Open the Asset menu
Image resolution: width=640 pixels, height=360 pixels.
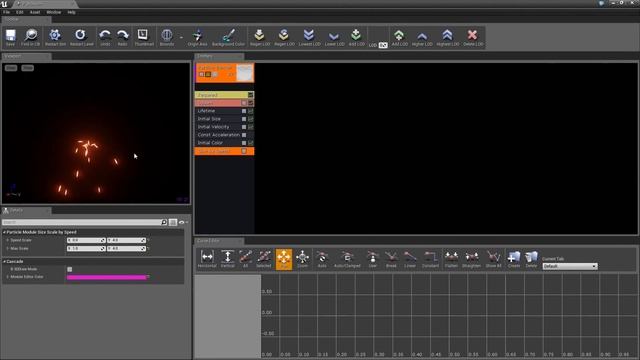[x=35, y=12]
